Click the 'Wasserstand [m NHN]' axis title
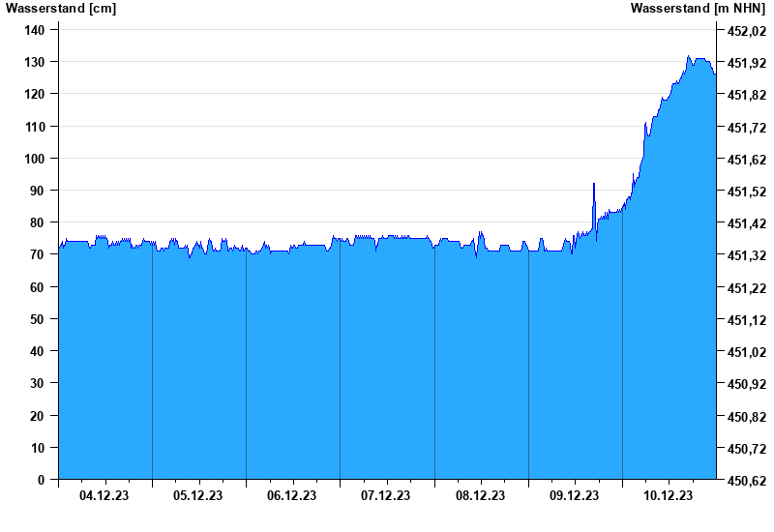This screenshot has width=774, height=532. click(x=698, y=9)
